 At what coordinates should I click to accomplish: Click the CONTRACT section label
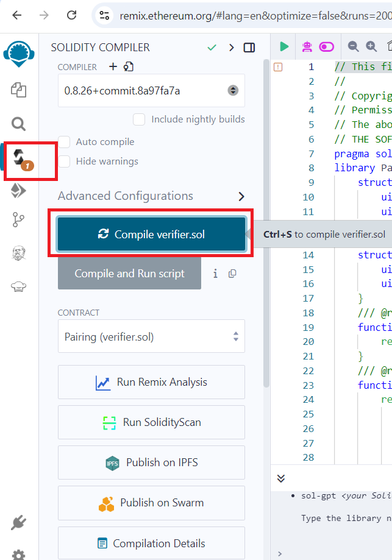(x=79, y=313)
